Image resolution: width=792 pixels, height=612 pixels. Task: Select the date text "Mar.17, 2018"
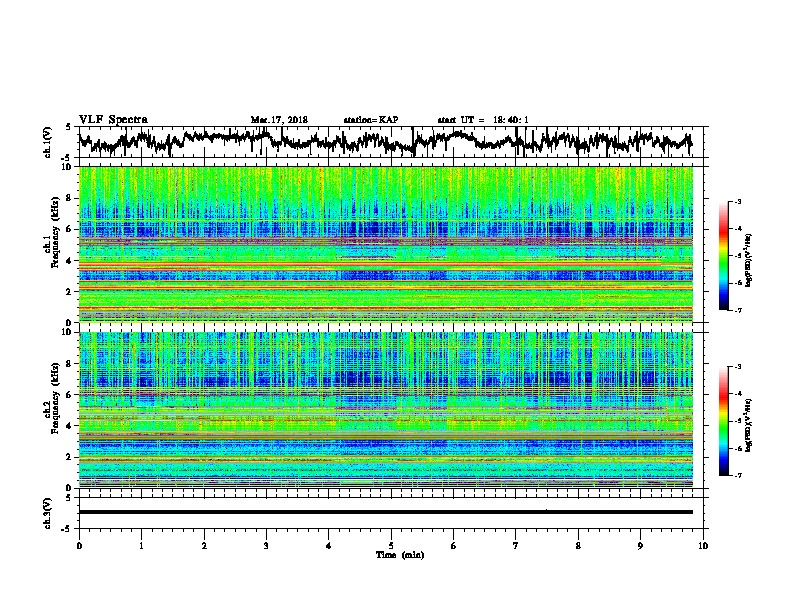(x=279, y=120)
